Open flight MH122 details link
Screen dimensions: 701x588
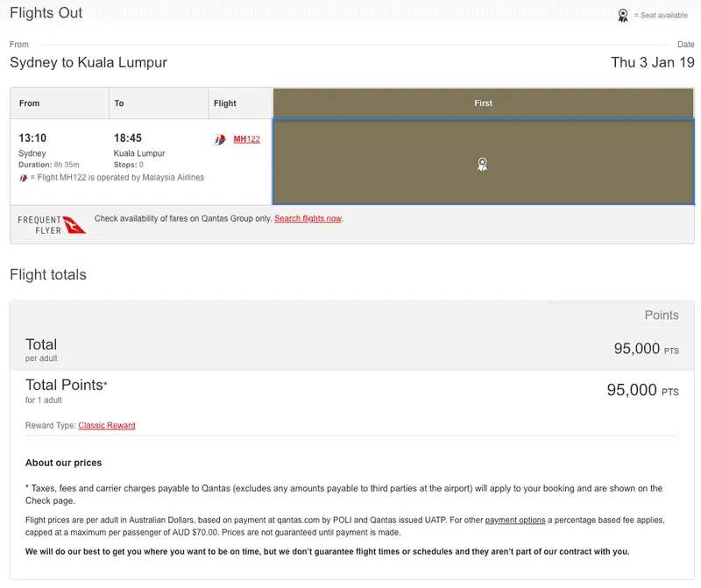click(x=247, y=139)
